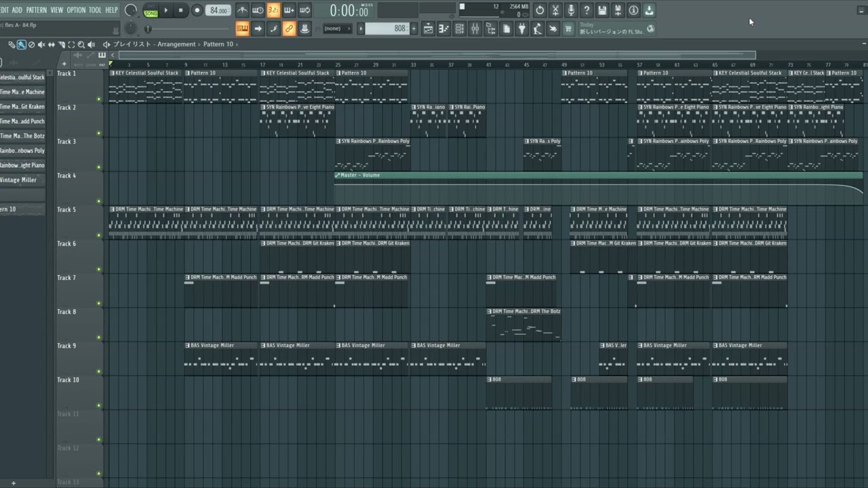Open undo history icon

click(x=540, y=10)
